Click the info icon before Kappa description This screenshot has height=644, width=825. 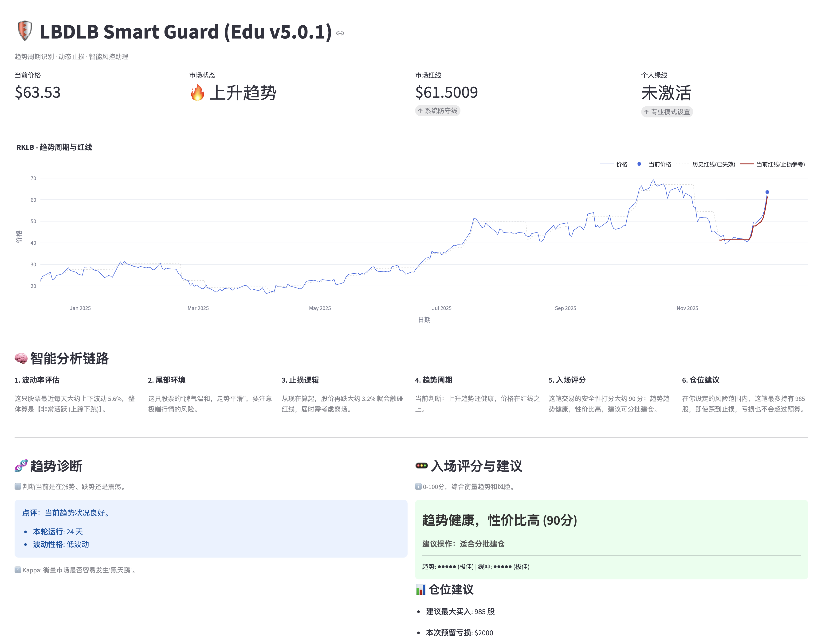[18, 570]
